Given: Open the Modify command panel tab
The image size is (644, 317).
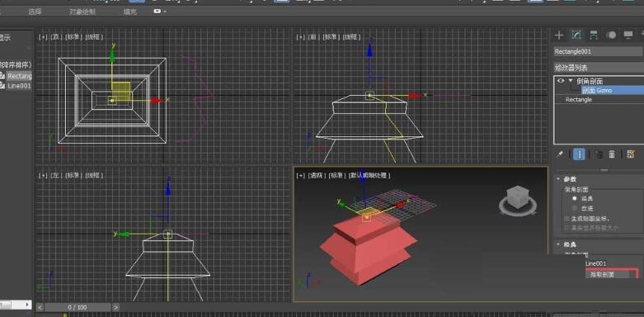Looking at the screenshot, I should click(x=576, y=35).
